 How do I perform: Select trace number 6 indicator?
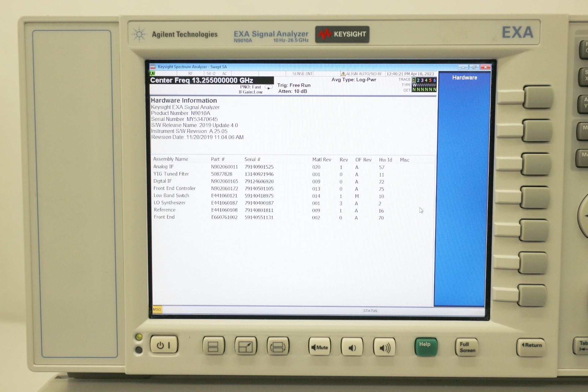[x=434, y=80]
